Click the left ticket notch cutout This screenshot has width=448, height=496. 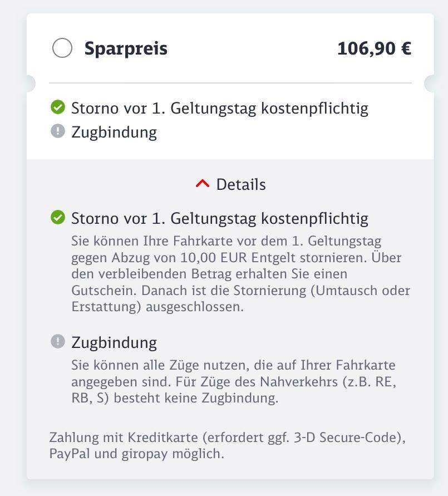(x=29, y=84)
